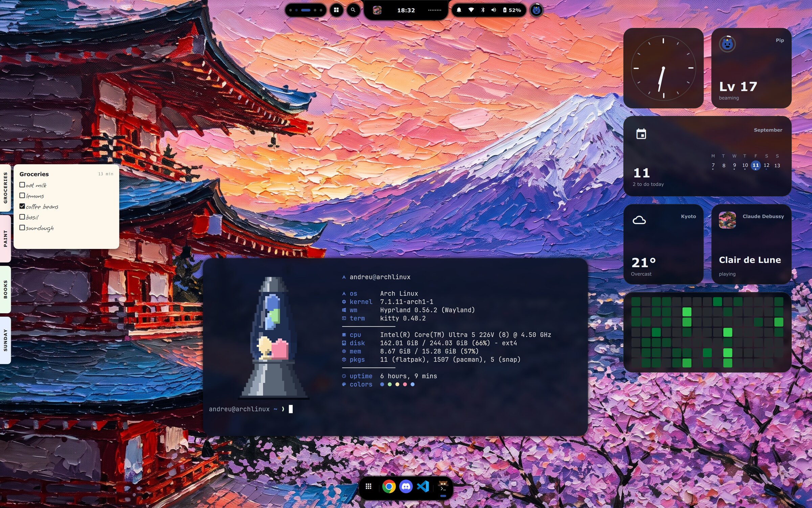Screen dimensions: 812x508
Task: Select the BOOKS side tab
Action: point(5,289)
